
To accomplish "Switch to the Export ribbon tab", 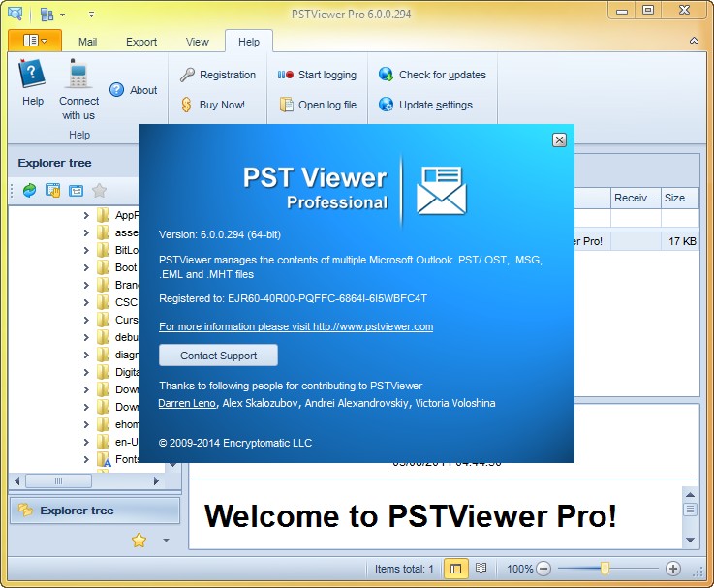I will [x=141, y=42].
